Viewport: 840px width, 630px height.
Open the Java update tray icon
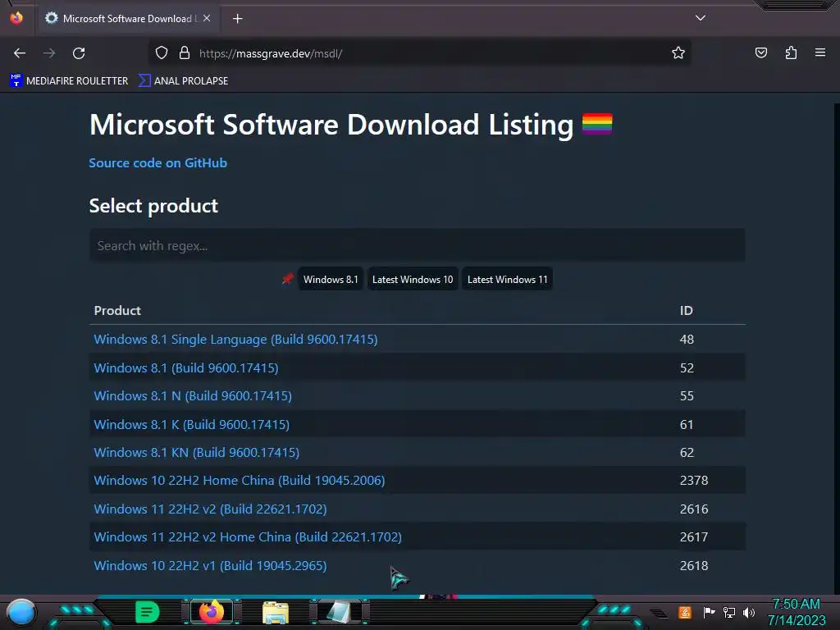pyautogui.click(x=685, y=612)
